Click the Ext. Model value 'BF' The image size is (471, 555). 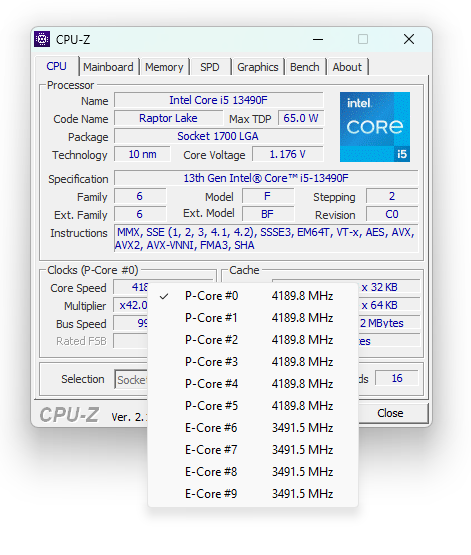[x=268, y=214]
